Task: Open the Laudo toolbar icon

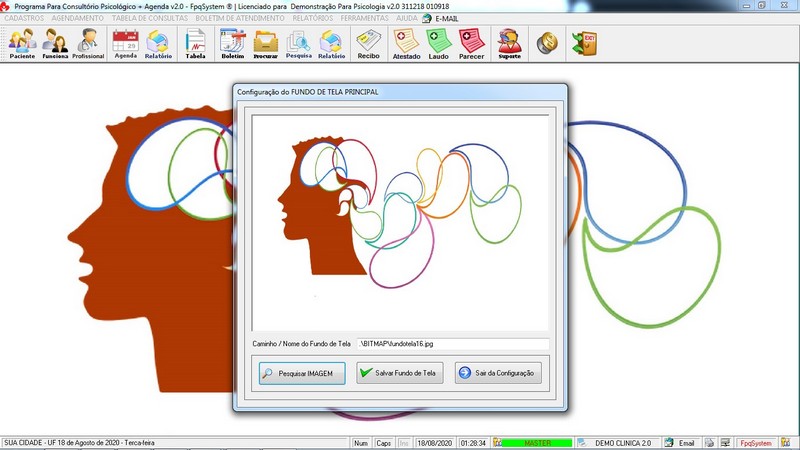Action: (439, 44)
